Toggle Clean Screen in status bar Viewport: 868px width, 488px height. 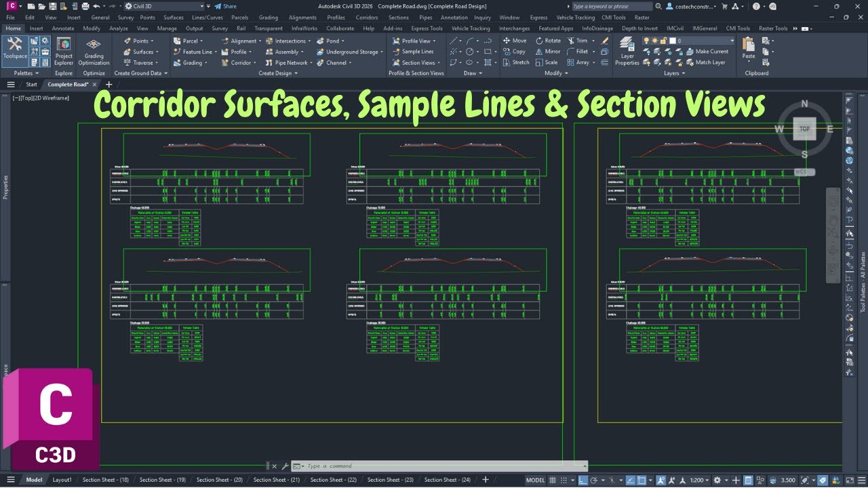coord(848,480)
